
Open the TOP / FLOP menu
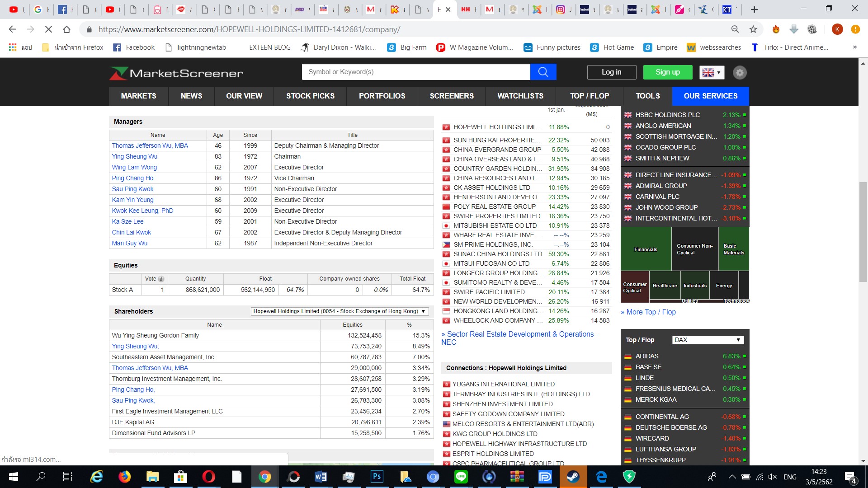(x=589, y=96)
